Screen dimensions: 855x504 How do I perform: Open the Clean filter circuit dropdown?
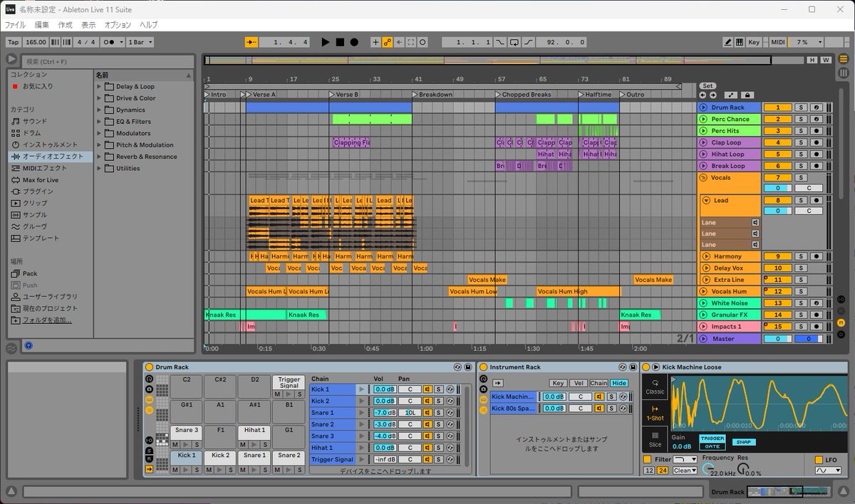[685, 471]
